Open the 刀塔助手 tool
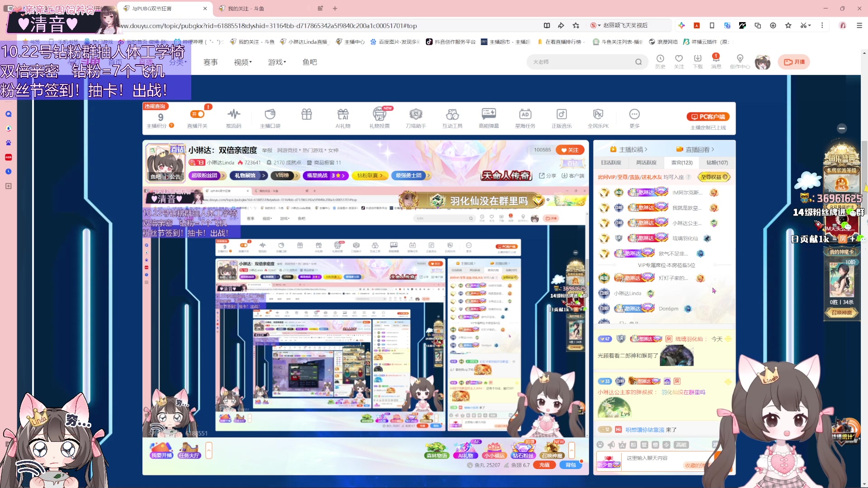 pos(416,118)
